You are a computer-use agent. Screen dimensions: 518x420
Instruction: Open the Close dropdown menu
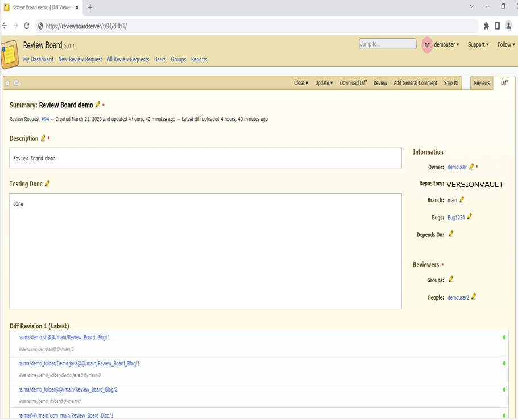[301, 83]
